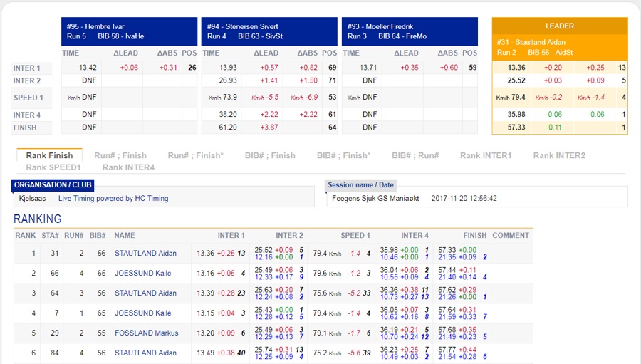Click Stenersen's finish time 61.20

[228, 128]
